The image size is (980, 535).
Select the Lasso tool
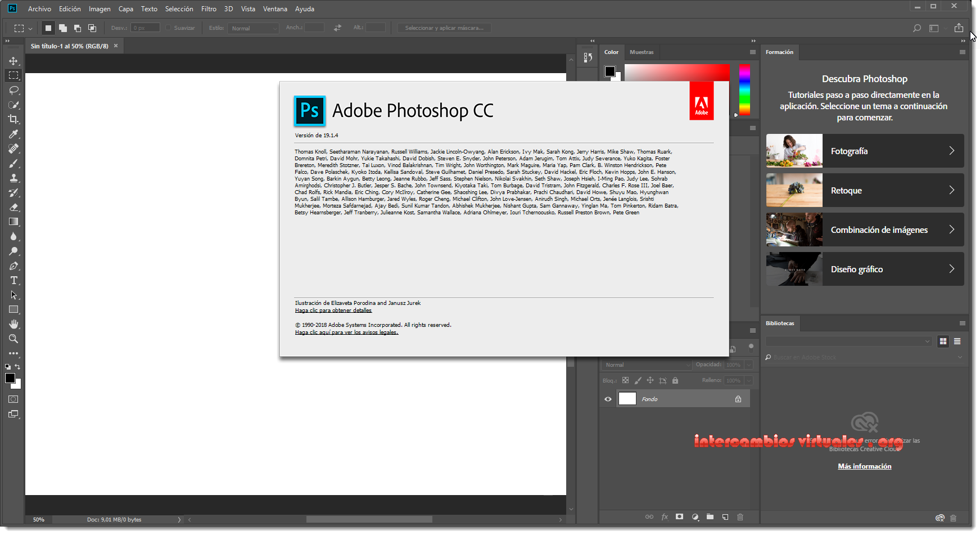(13, 90)
